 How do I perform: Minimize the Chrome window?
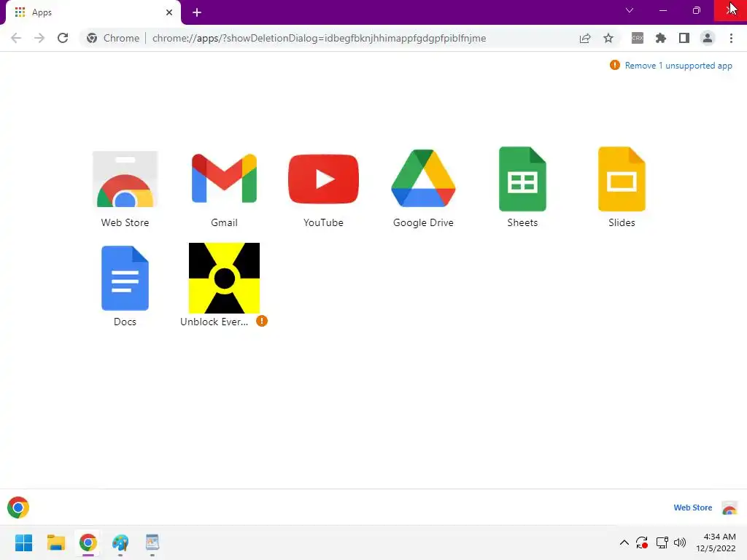pos(662,10)
